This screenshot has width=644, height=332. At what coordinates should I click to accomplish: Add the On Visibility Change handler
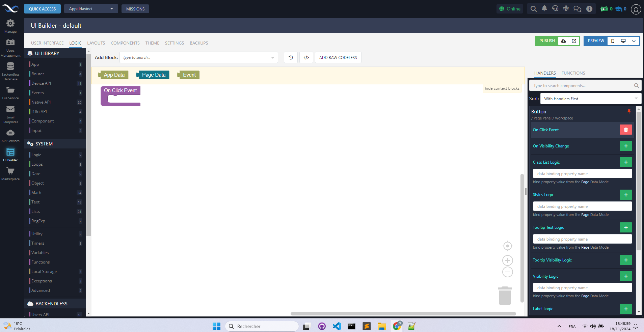[x=625, y=146]
